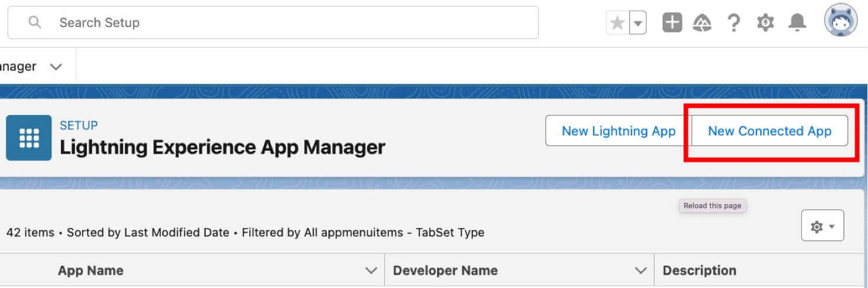The height and width of the screenshot is (288, 868).
Task: Show the App Name column actions chevron
Action: pyautogui.click(x=371, y=270)
